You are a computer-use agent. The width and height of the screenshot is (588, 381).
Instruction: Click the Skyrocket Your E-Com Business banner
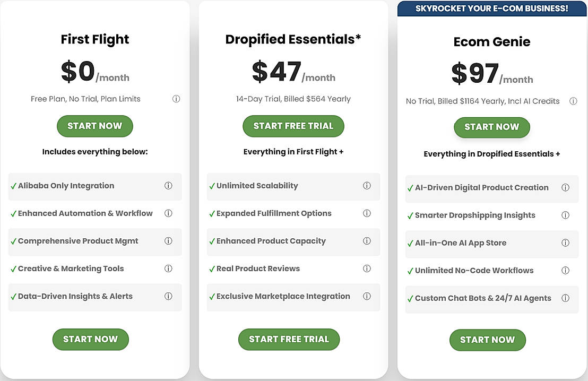tap(492, 8)
